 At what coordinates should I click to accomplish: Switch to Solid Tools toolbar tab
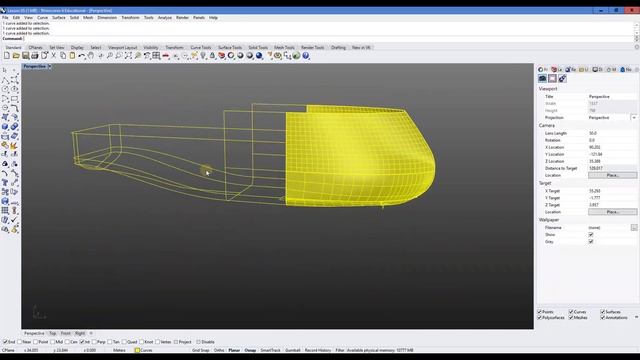pos(258,48)
